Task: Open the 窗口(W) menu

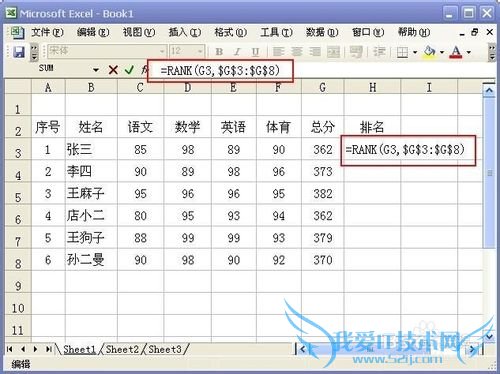Action: pyautogui.click(x=368, y=32)
